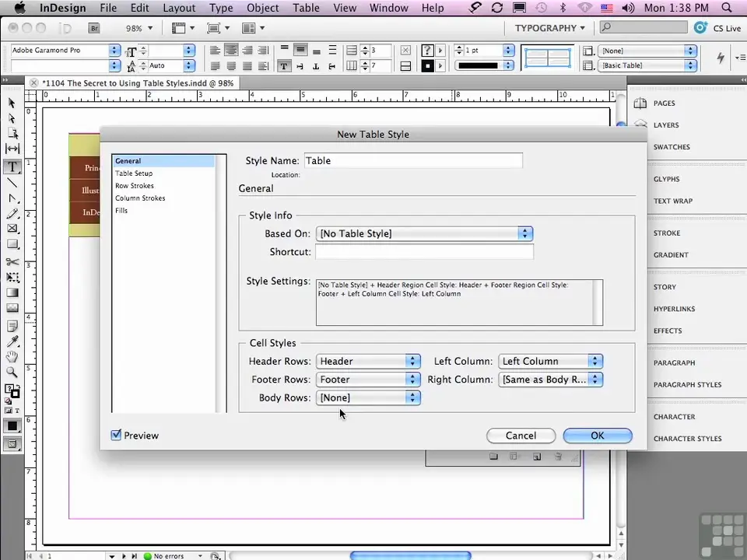
Task: Select Fills in the dialog list
Action: (x=121, y=211)
